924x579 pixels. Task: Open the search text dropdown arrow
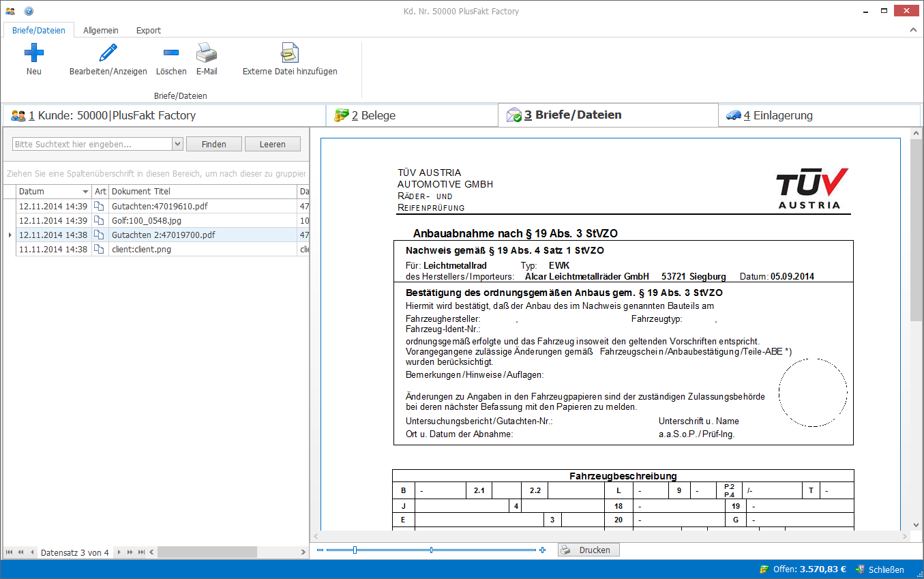pyautogui.click(x=178, y=144)
